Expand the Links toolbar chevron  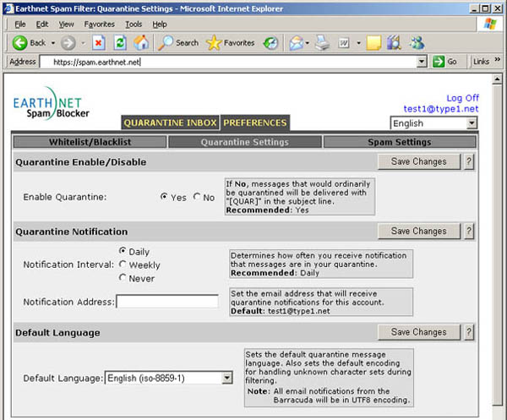pos(498,59)
